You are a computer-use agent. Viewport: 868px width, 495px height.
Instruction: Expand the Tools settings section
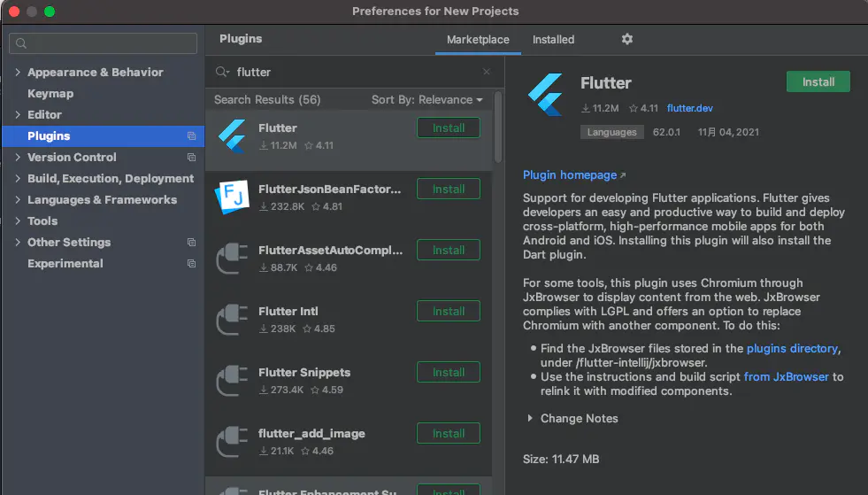coord(18,220)
